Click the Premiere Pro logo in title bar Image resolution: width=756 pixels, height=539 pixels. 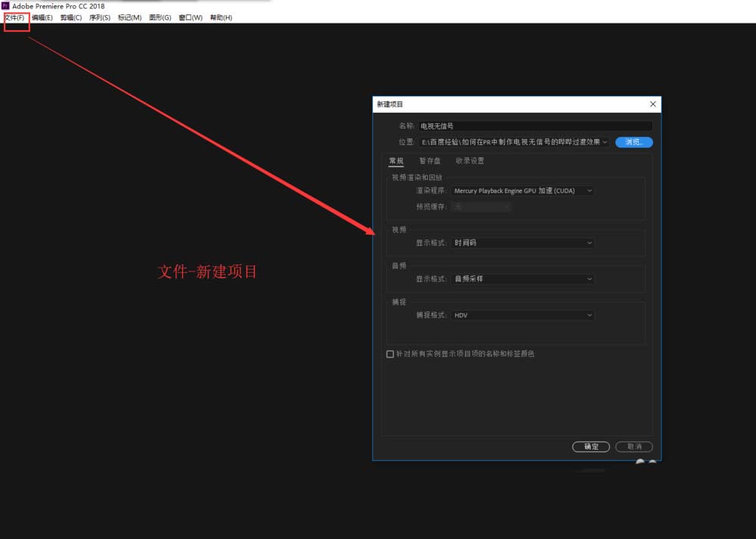pyautogui.click(x=5, y=6)
